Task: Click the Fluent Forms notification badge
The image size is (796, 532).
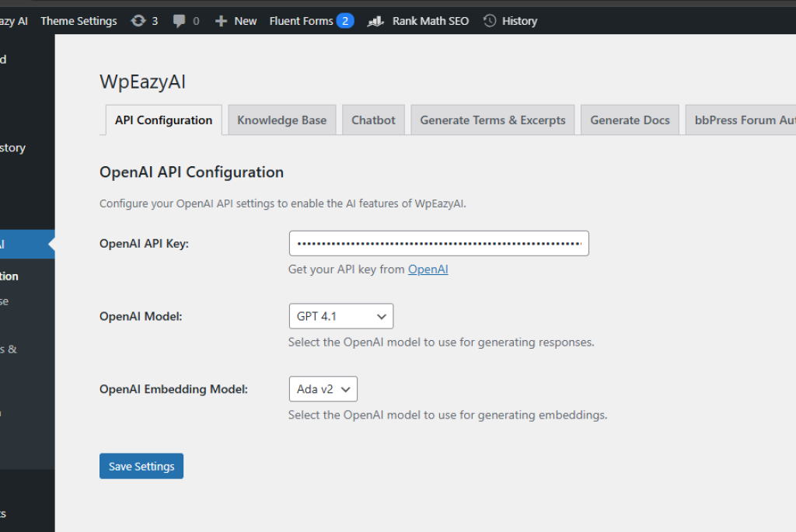Action: pos(345,21)
